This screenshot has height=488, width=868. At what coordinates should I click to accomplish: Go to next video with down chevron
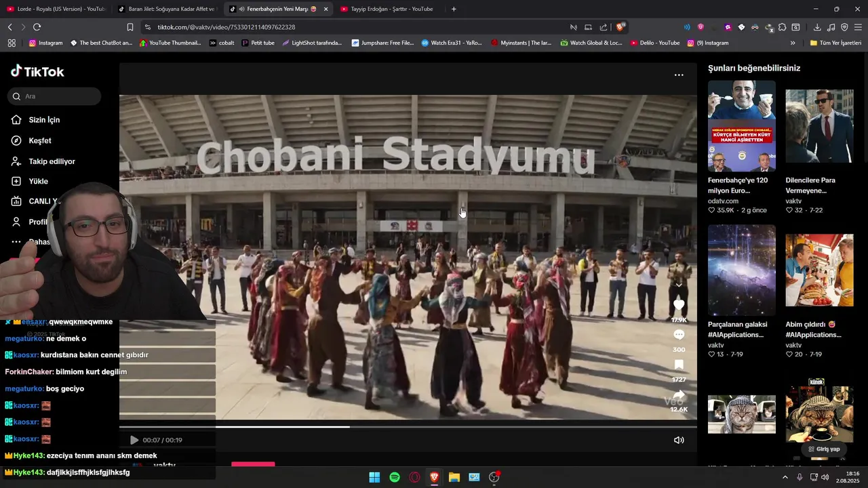(679, 285)
